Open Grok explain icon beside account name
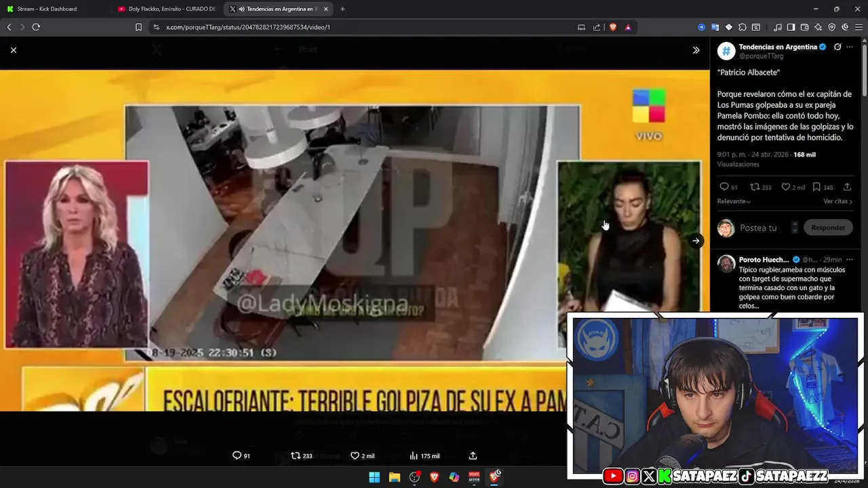868x488 pixels. pos(837,47)
